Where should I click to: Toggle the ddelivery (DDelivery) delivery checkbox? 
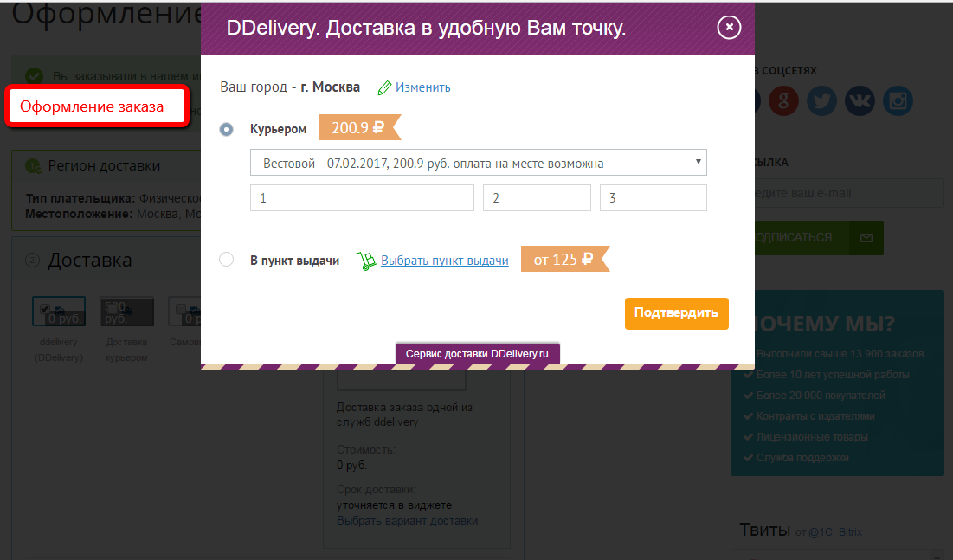[45, 309]
